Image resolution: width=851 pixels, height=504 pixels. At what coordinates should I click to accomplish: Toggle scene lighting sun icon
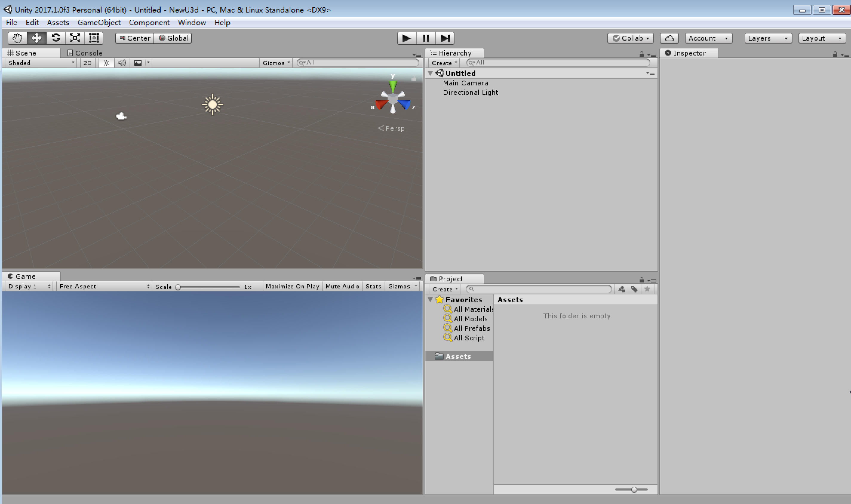click(106, 63)
